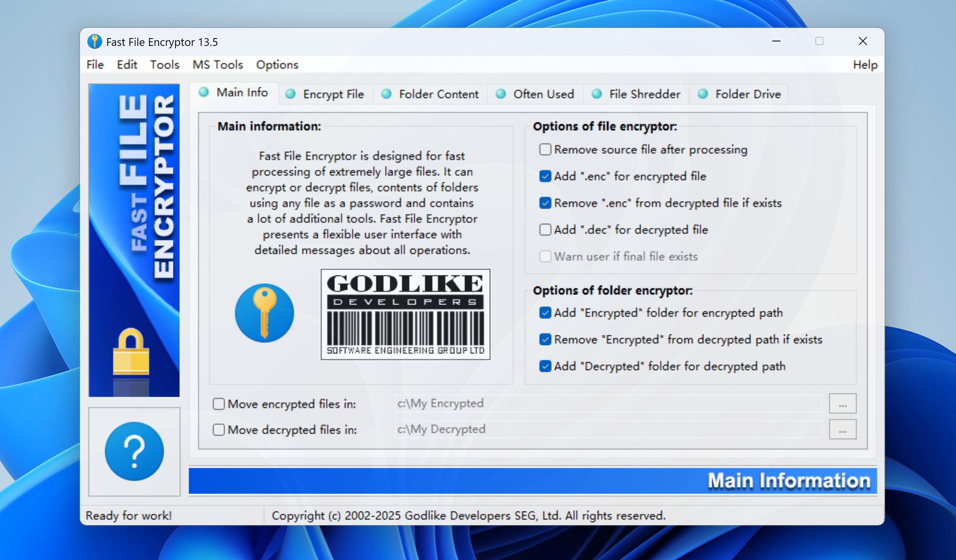Switch to the Folder Content tab
The width and height of the screenshot is (956, 560).
(430, 94)
